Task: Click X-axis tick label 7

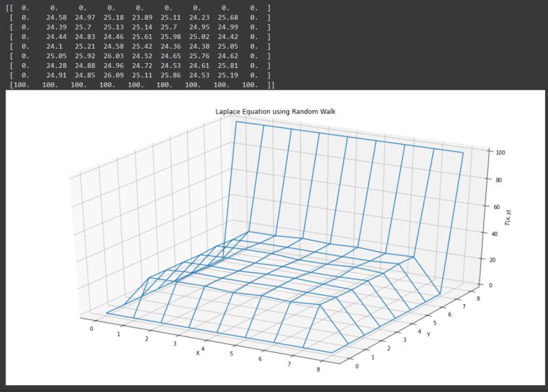Action: (289, 365)
